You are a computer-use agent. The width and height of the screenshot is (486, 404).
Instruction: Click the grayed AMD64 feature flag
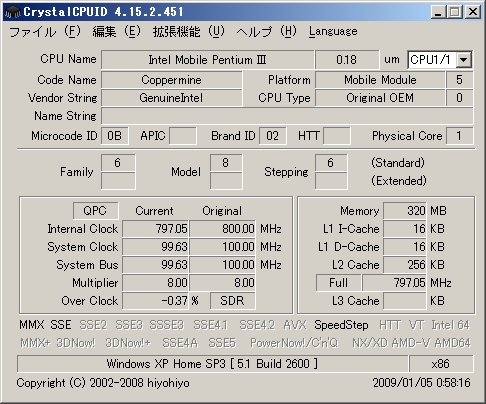pyautogui.click(x=453, y=343)
